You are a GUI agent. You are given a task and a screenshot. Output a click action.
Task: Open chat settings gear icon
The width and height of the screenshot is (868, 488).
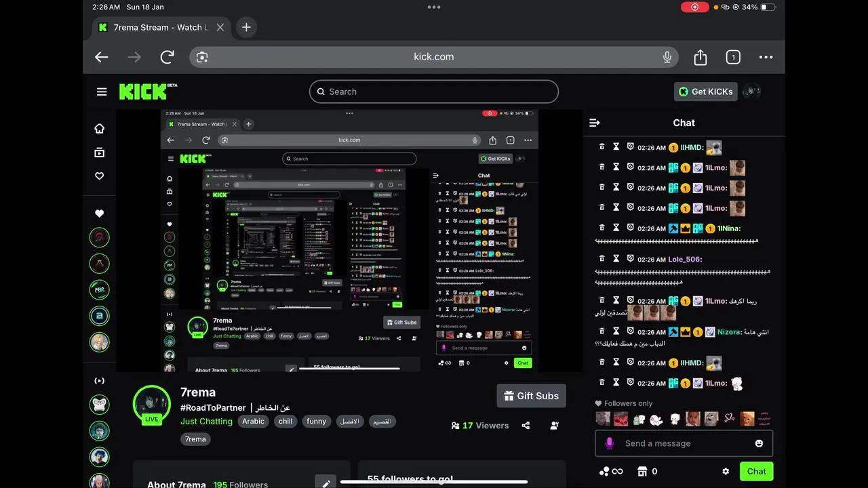coord(726,472)
